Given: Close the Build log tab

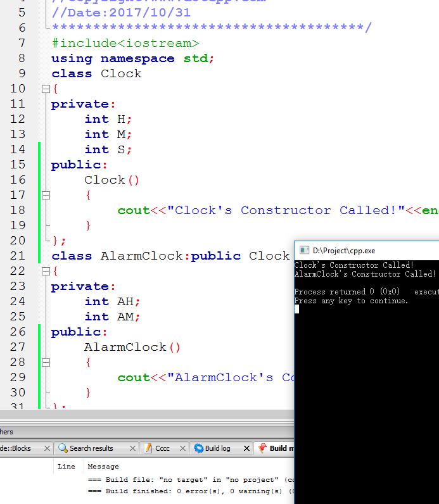Looking at the screenshot, I should [245, 448].
